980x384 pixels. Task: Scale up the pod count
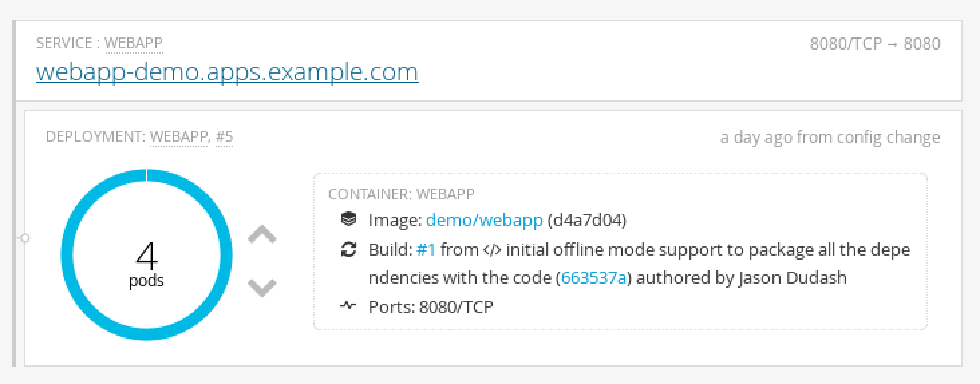point(262,235)
